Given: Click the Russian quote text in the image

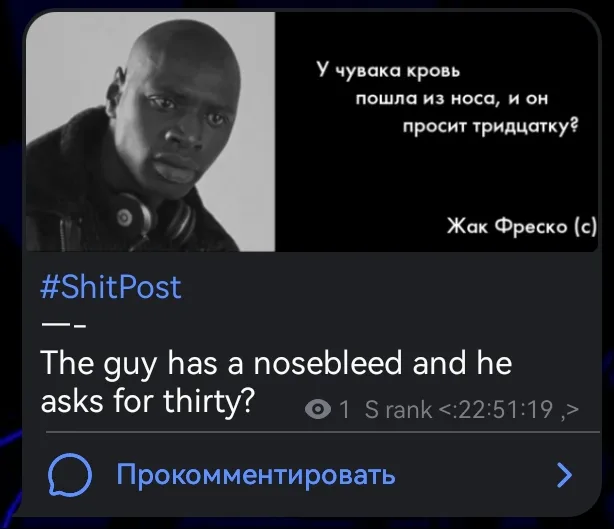Looking at the screenshot, I should pos(447,98).
